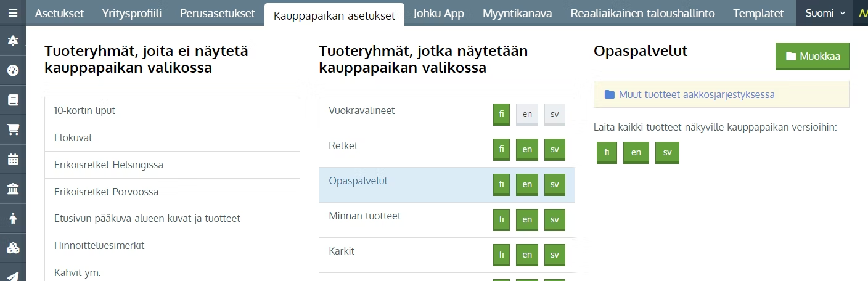Select Erikoisretket Porvoossa in hidden groups list
868x281 pixels.
coord(172,192)
